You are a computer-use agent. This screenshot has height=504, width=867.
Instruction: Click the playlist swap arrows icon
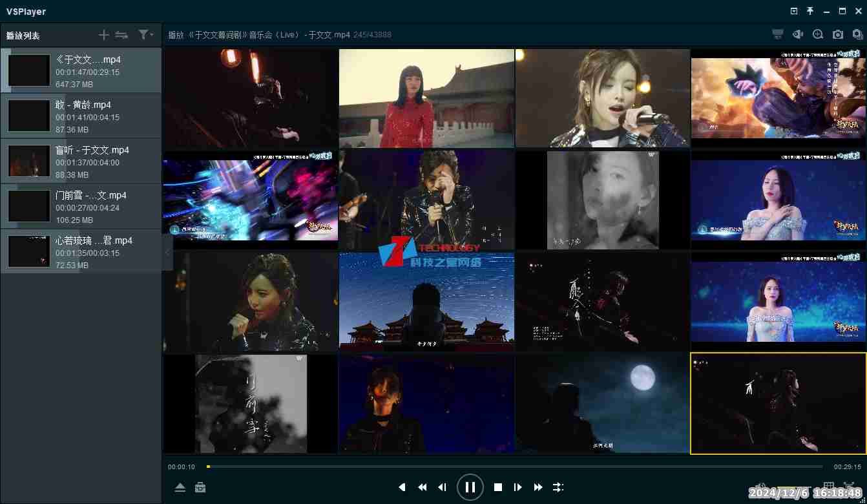[121, 35]
